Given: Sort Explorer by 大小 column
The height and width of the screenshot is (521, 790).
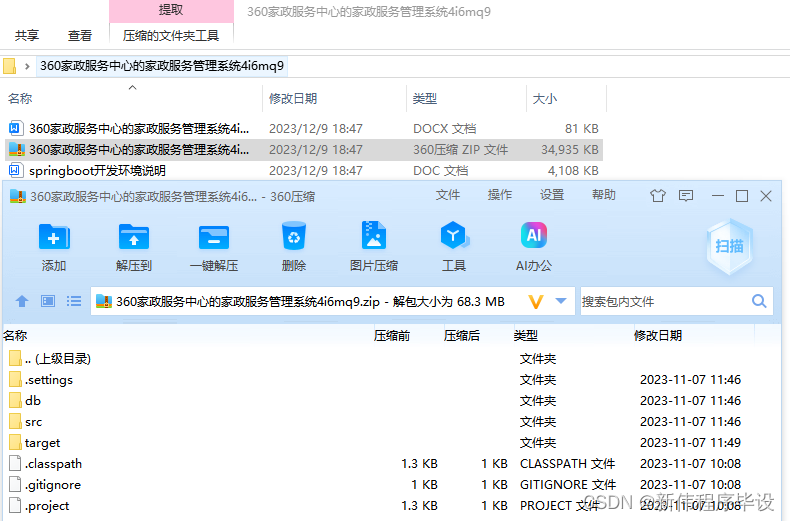Looking at the screenshot, I should pos(545,99).
